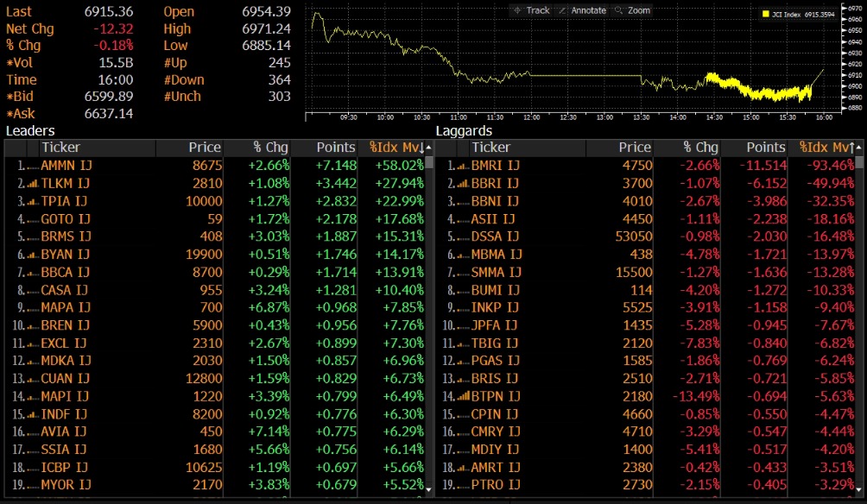
Task: Click the #Up count 245
Action: click(279, 62)
